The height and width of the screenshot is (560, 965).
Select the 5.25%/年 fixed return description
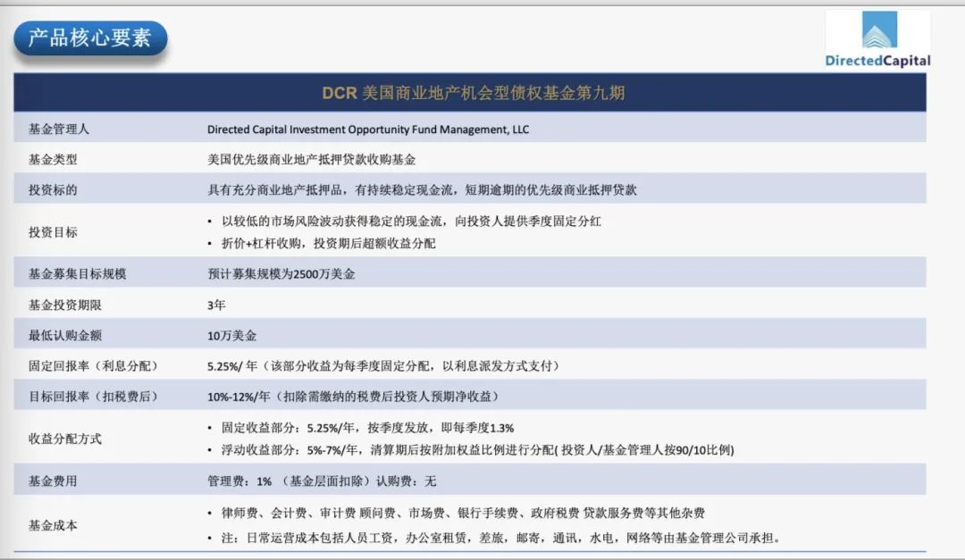(386, 365)
